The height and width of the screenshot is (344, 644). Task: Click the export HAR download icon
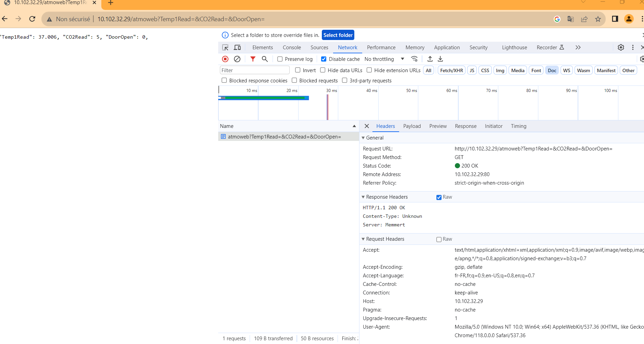(x=441, y=59)
